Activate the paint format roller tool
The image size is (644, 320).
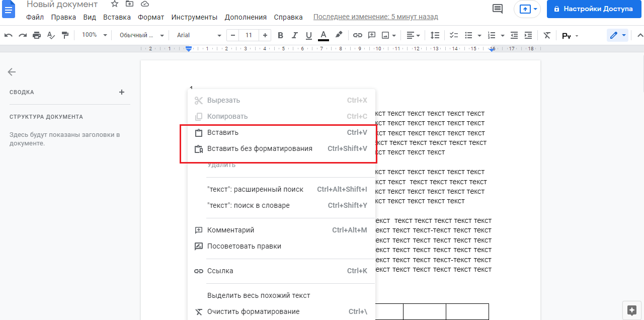pyautogui.click(x=65, y=35)
